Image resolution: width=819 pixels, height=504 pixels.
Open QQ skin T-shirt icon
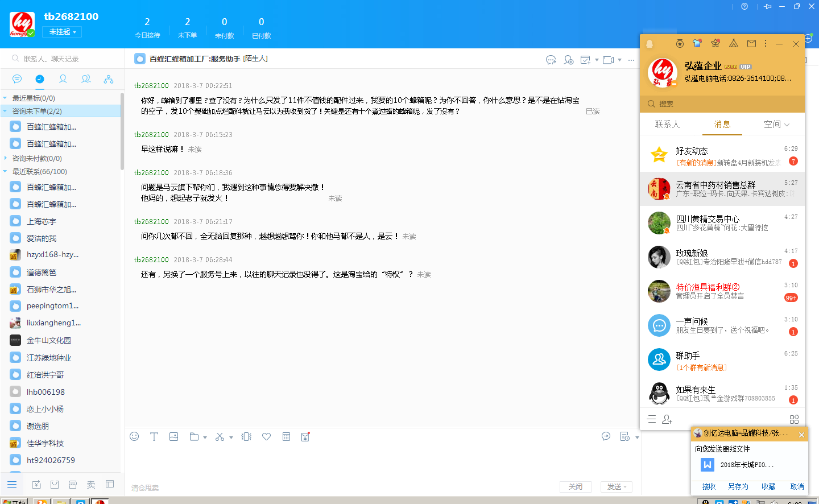[697, 43]
